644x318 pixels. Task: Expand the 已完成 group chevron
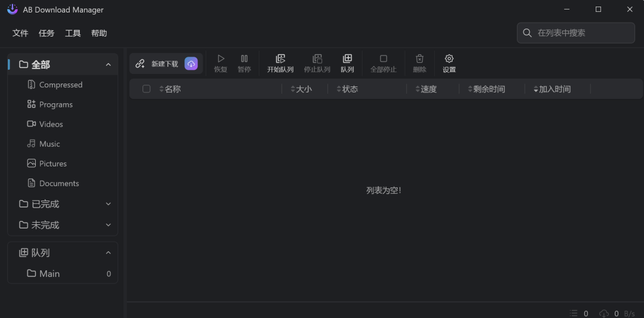tap(109, 204)
